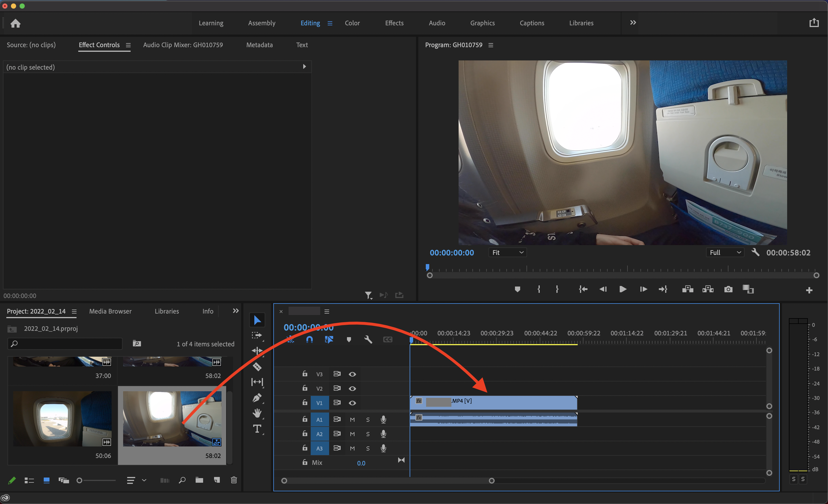The image size is (828, 504).
Task: Click the Add Marker button in Program monitor
Action: tap(517, 289)
